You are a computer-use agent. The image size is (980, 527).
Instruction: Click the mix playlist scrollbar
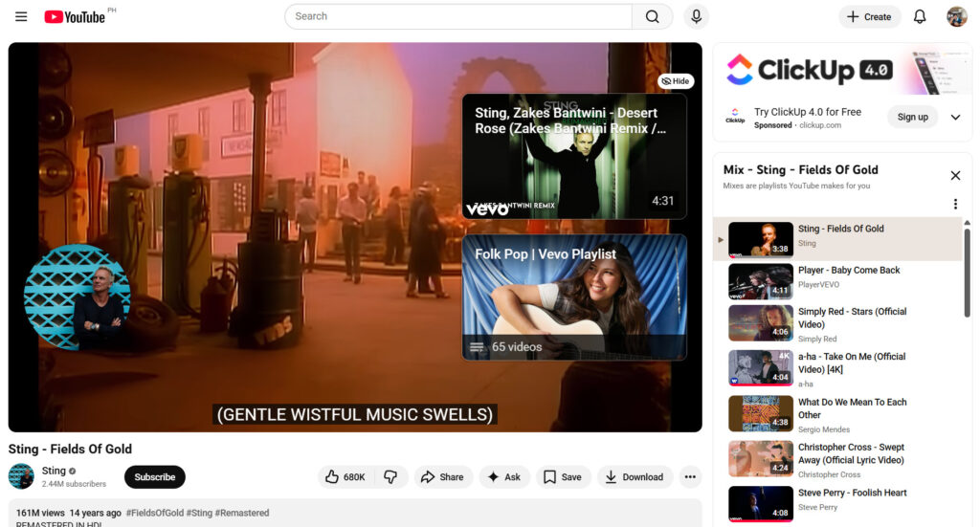pyautogui.click(x=967, y=273)
